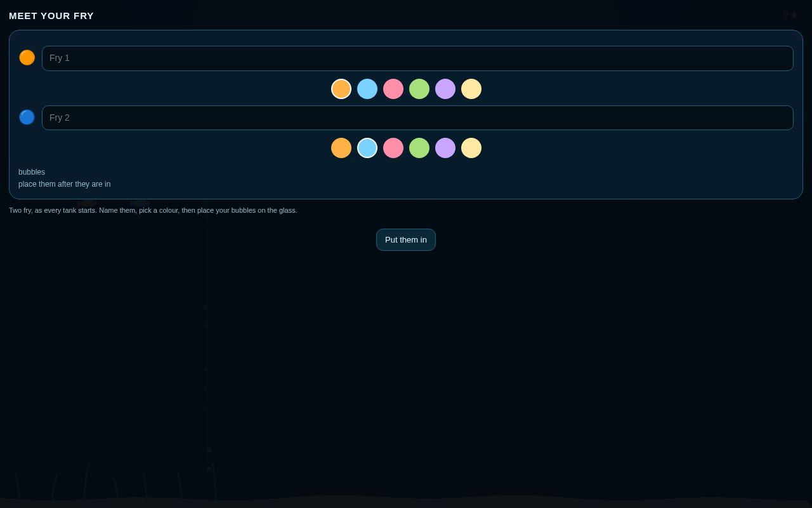Click the orange fish icon beside Fry 1

pos(27,58)
